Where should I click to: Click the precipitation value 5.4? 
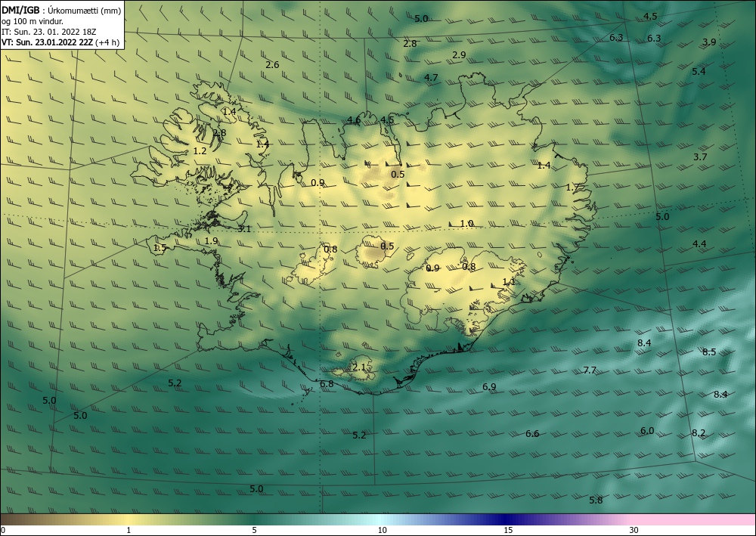(699, 71)
